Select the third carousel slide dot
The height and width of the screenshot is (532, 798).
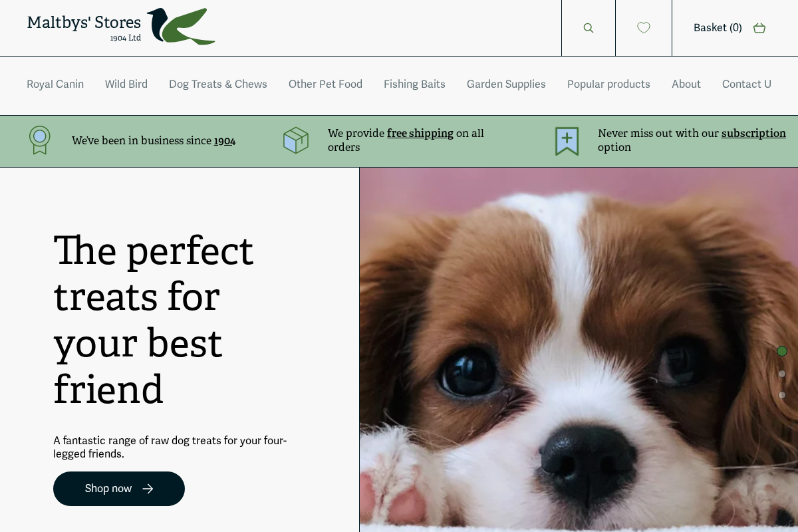click(782, 395)
